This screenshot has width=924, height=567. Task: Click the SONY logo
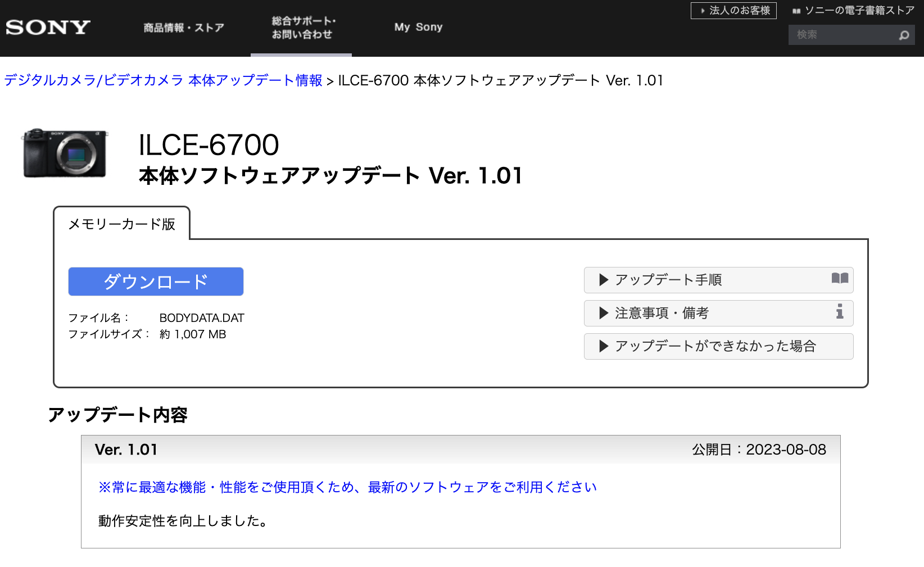pyautogui.click(x=48, y=28)
